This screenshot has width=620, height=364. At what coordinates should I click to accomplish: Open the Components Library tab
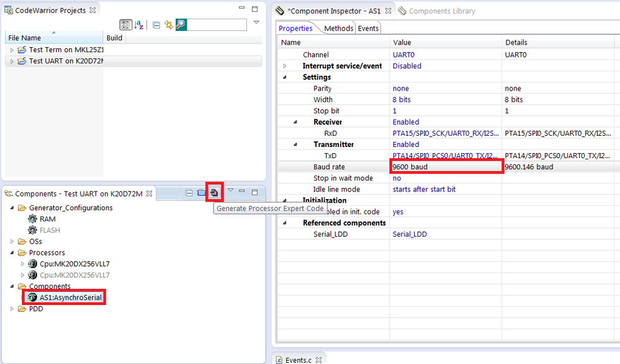coord(436,11)
